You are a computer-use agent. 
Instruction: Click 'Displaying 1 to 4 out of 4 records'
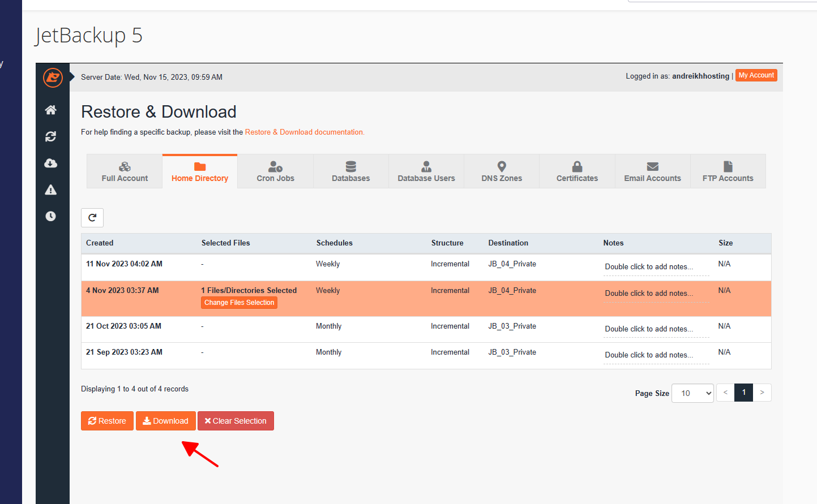point(135,389)
